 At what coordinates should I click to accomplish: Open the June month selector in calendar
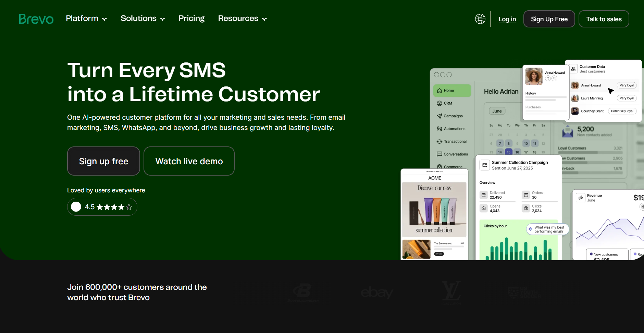pos(497,111)
